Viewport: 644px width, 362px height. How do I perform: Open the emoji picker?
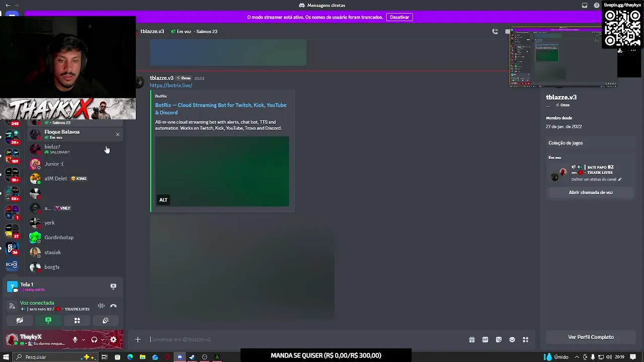coord(512,340)
